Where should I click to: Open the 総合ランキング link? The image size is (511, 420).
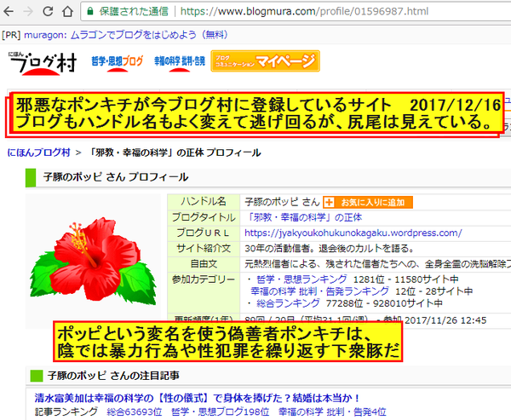point(288,303)
